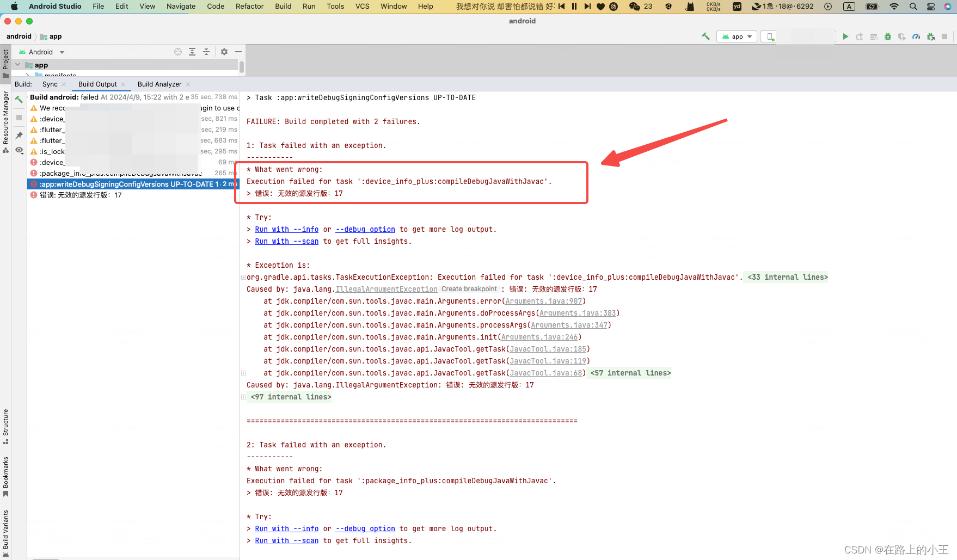Open the eye view options in Build panel
Screen dimensions: 957x560
pyautogui.click(x=19, y=150)
